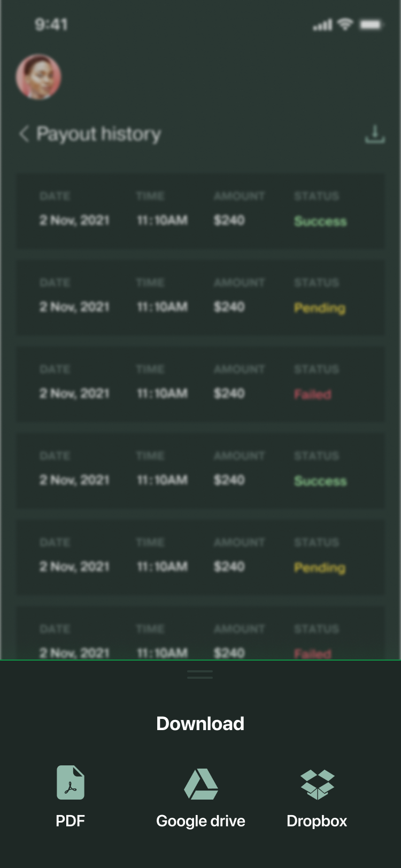
Task: Click the Dropbox text label
Action: (317, 821)
